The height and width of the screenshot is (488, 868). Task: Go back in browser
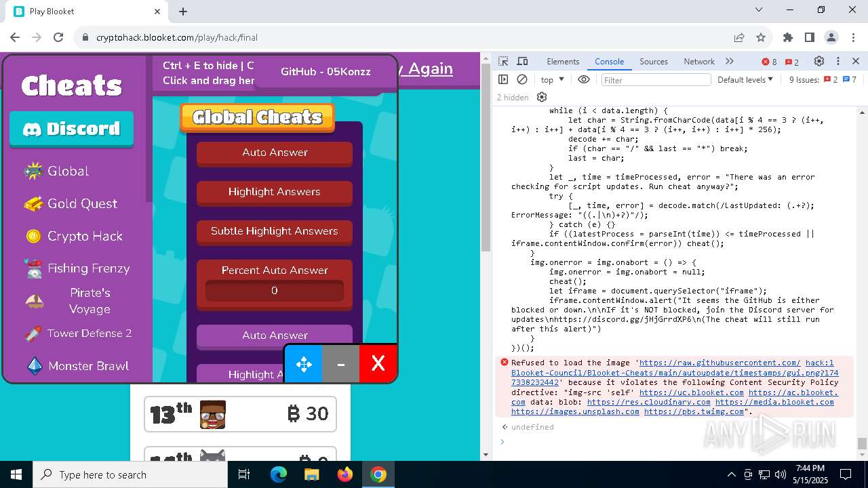point(15,37)
